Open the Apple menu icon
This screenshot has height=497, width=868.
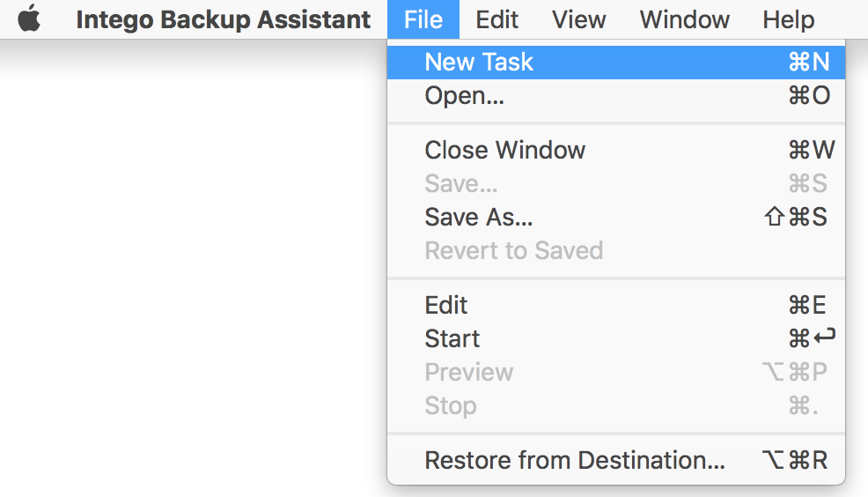tap(29, 19)
